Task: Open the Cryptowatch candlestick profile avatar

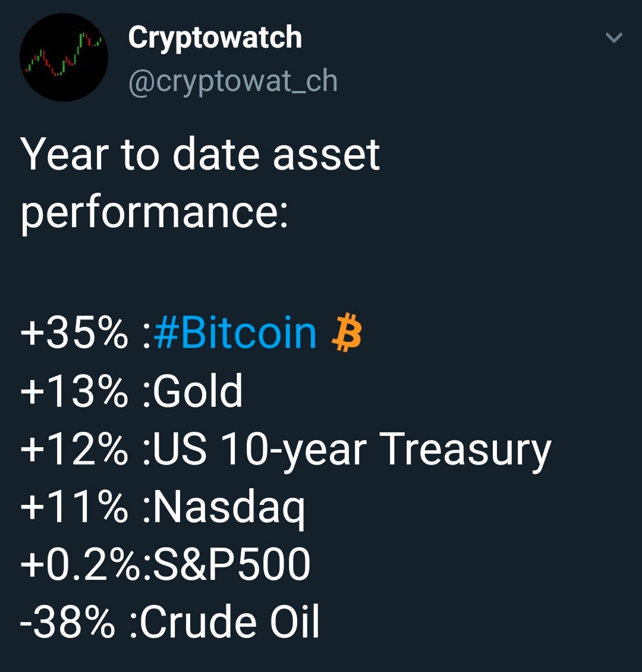Action: pyautogui.click(x=64, y=57)
